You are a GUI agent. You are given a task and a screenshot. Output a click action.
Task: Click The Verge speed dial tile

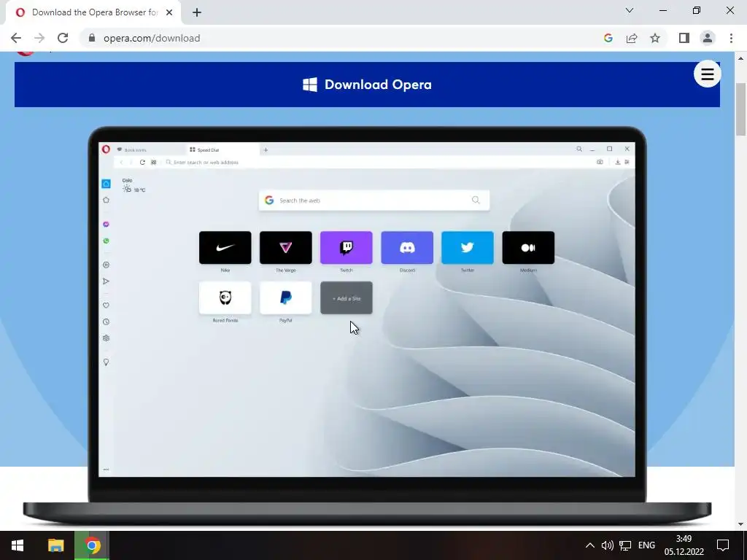pyautogui.click(x=286, y=248)
